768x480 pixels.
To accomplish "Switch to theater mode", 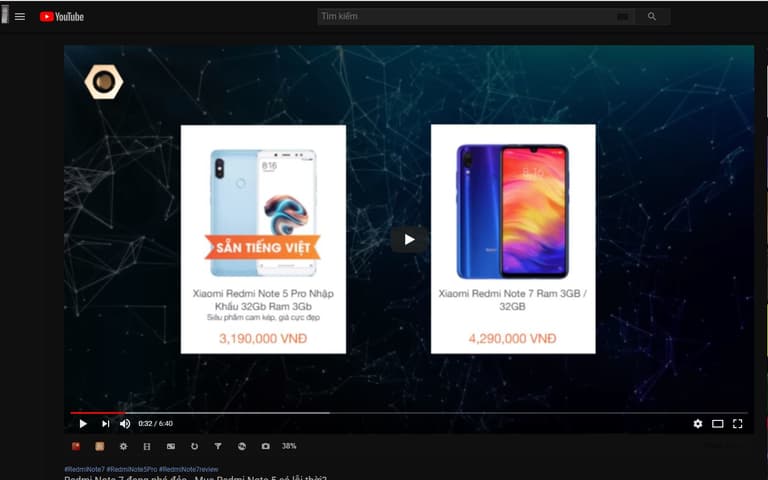I will tap(718, 424).
